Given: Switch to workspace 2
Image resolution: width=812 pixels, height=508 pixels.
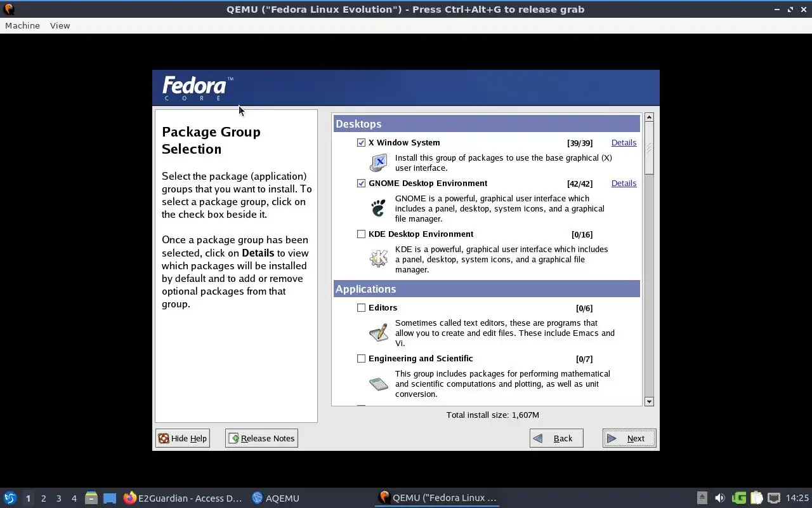Looking at the screenshot, I should (43, 498).
